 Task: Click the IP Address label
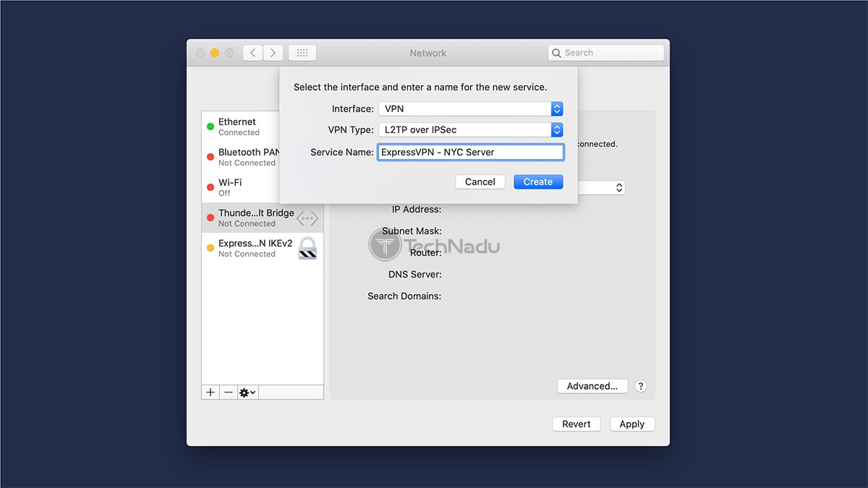click(417, 210)
